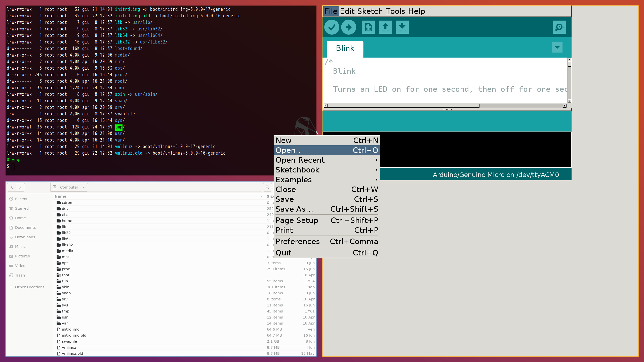Switch to the Blink sketch tab
The height and width of the screenshot is (362, 644).
tap(345, 48)
